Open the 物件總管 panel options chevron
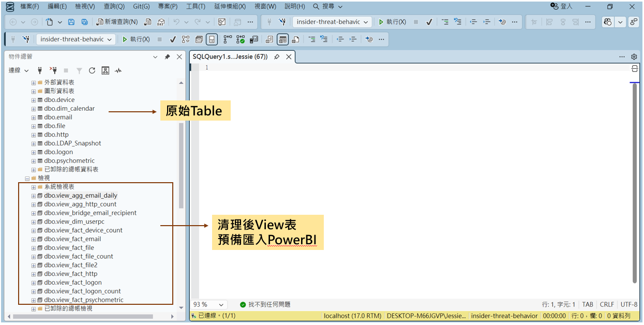 click(155, 57)
